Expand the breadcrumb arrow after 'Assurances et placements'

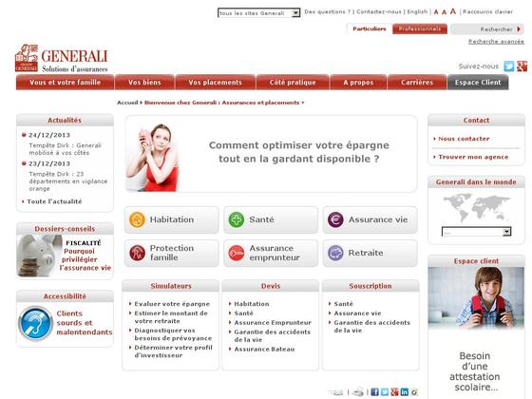[303, 103]
